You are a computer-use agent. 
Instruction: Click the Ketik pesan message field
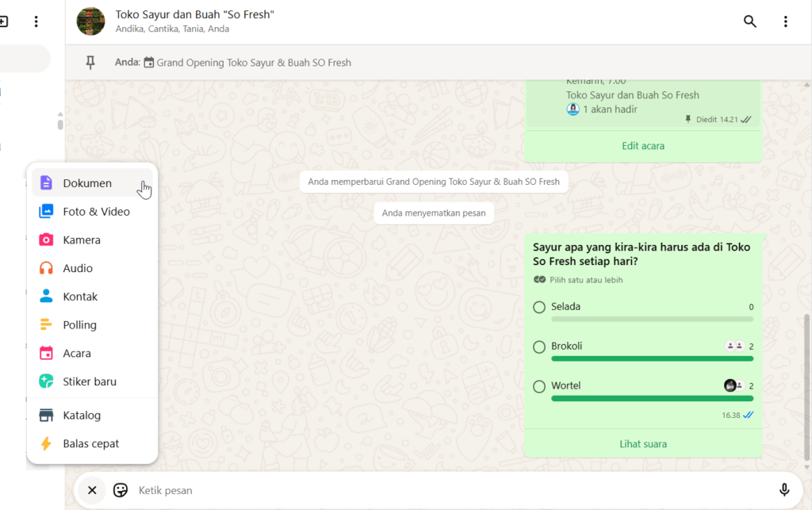444,490
